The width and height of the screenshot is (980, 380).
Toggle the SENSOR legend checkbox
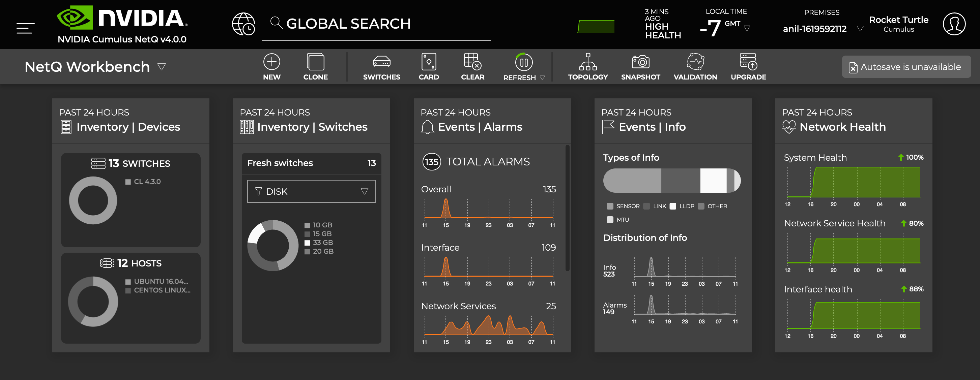[x=610, y=206]
